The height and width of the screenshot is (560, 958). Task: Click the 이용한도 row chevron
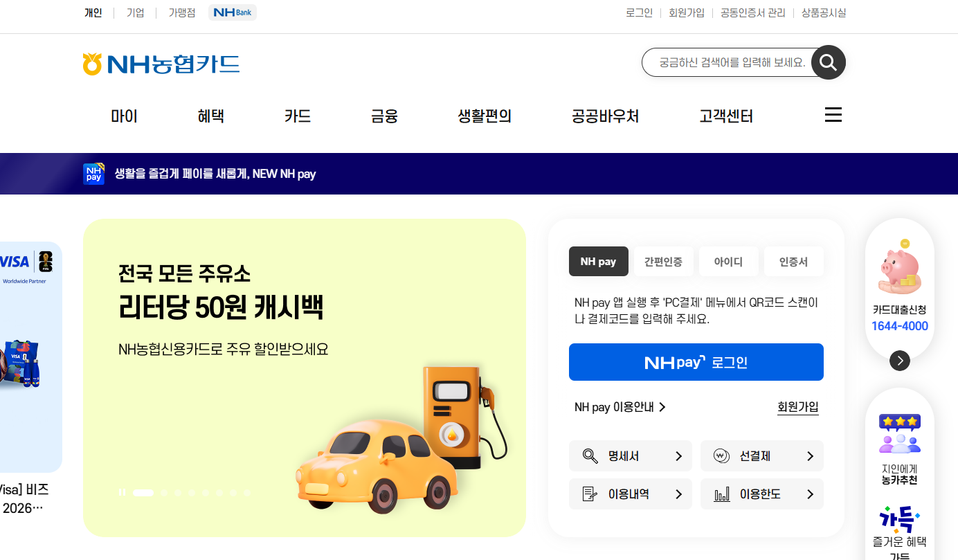(810, 494)
